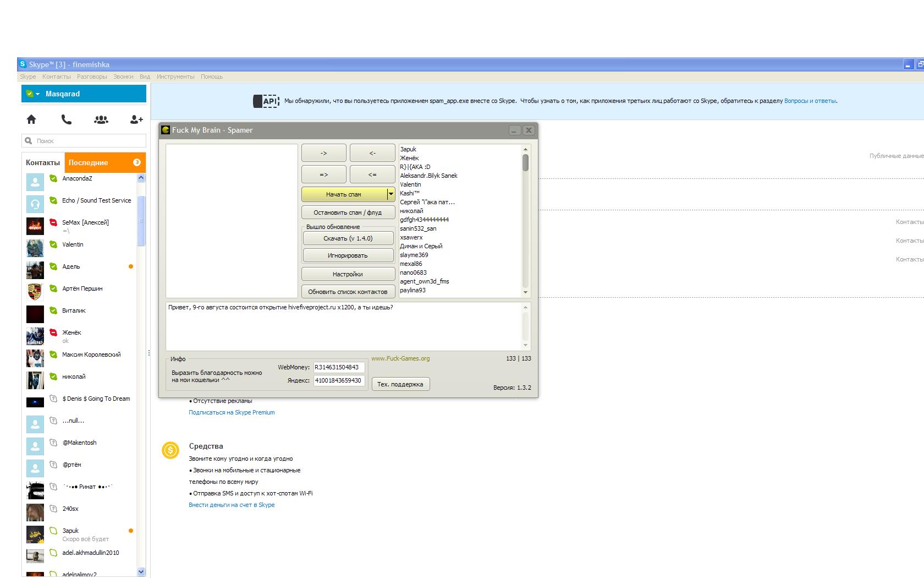Click down arrow of Skype contacts scrollbar
Viewport: 924px width, 578px height.
(x=141, y=571)
